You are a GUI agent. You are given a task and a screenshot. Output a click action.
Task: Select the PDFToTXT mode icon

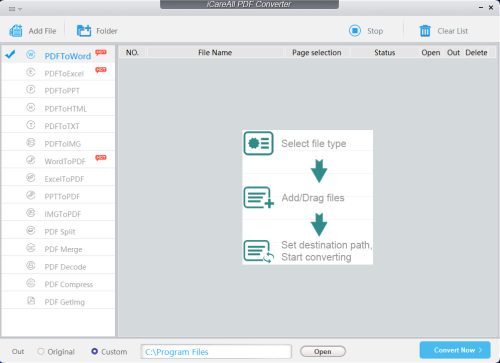[31, 125]
